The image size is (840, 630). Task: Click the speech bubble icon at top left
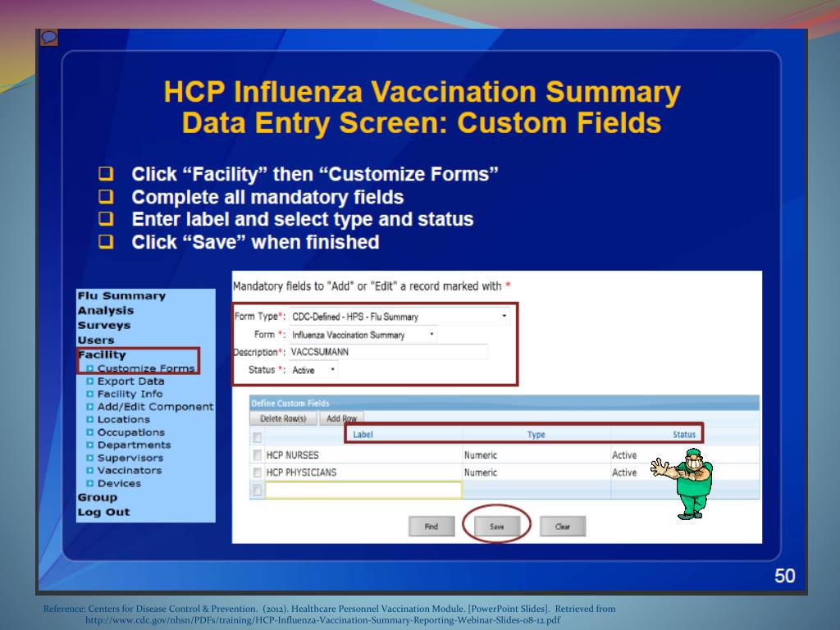pos(49,37)
